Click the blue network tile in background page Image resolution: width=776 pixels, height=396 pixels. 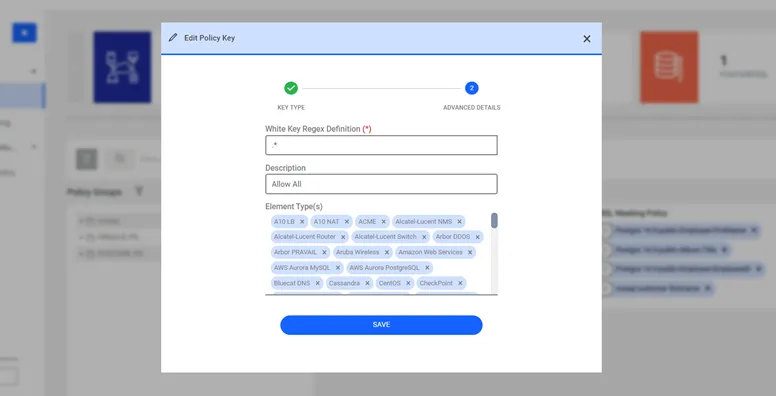click(122, 67)
